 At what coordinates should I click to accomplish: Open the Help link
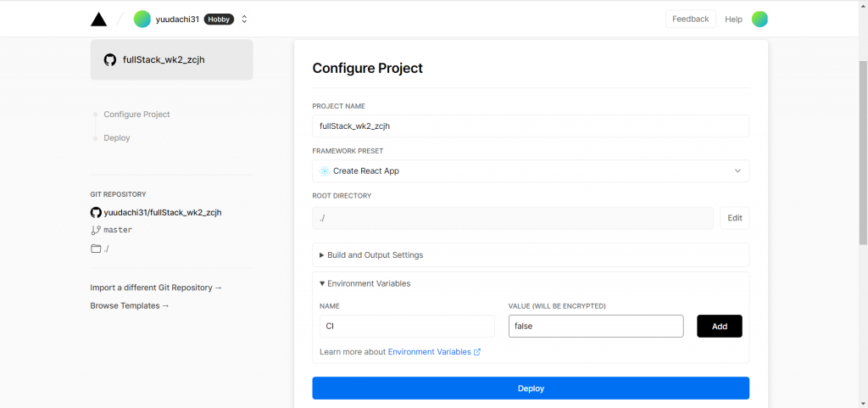tap(733, 19)
